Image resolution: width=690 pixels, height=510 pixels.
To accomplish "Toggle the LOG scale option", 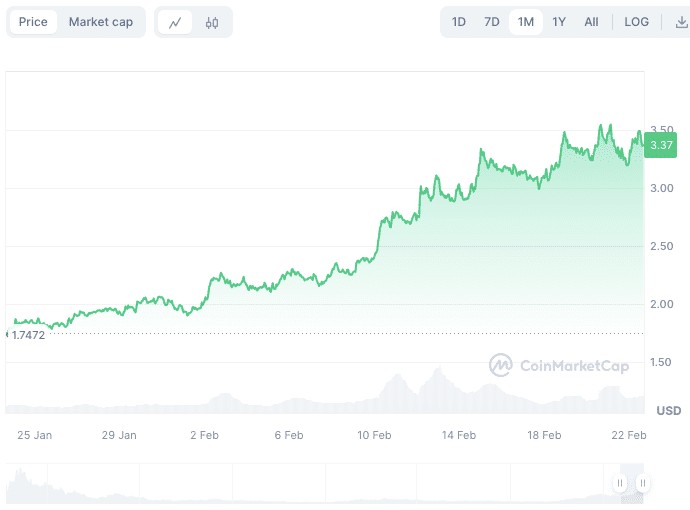I will (x=636, y=22).
